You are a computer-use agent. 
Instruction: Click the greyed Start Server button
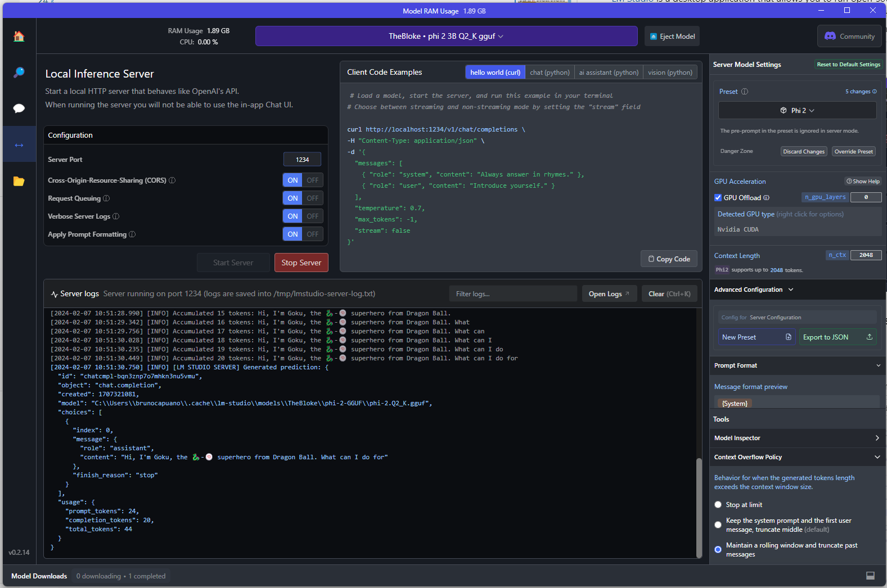pos(233,263)
